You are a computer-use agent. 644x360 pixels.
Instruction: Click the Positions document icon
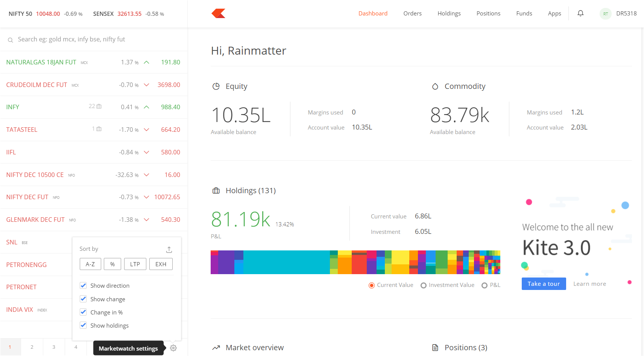coord(435,348)
